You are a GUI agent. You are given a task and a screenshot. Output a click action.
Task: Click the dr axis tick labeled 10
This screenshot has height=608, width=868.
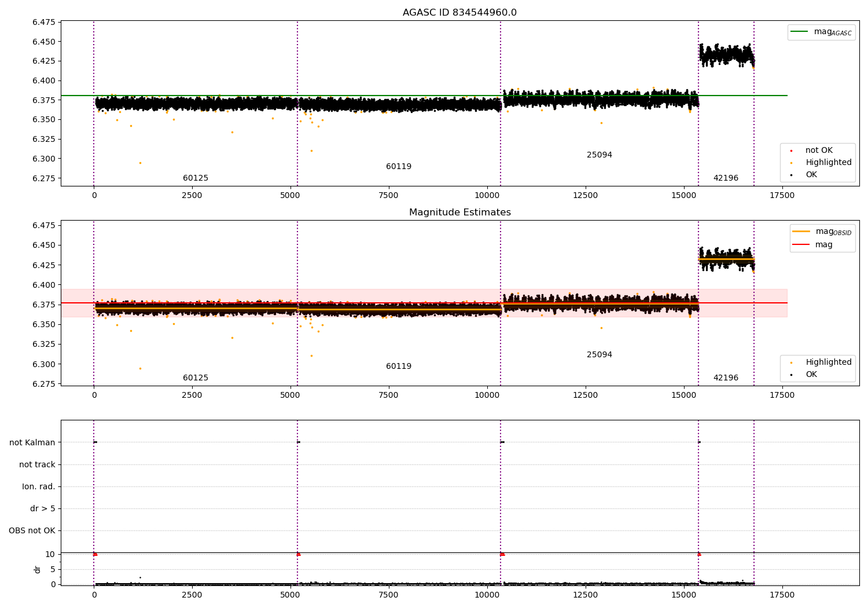[x=50, y=555]
